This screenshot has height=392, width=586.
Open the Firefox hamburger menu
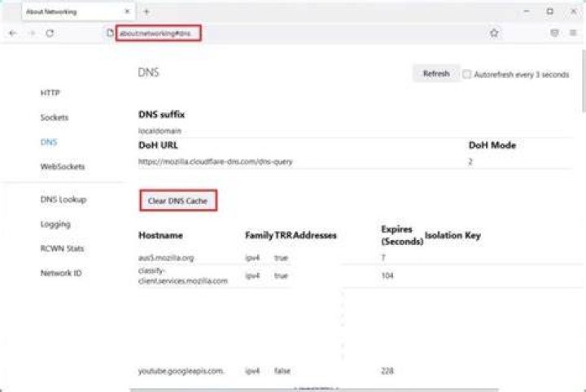click(x=573, y=33)
